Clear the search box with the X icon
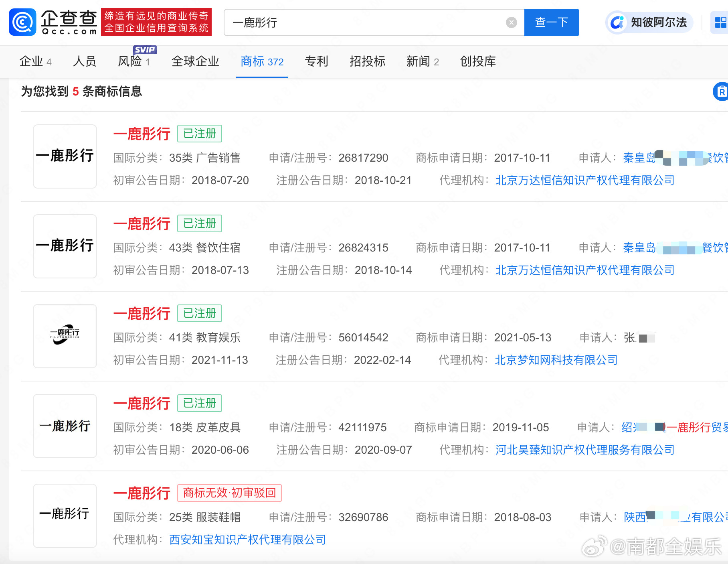Viewport: 728px width, 564px height. (x=511, y=22)
